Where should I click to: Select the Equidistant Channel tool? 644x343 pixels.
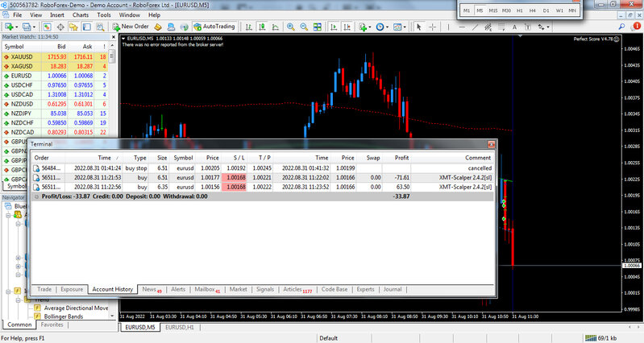click(x=488, y=27)
